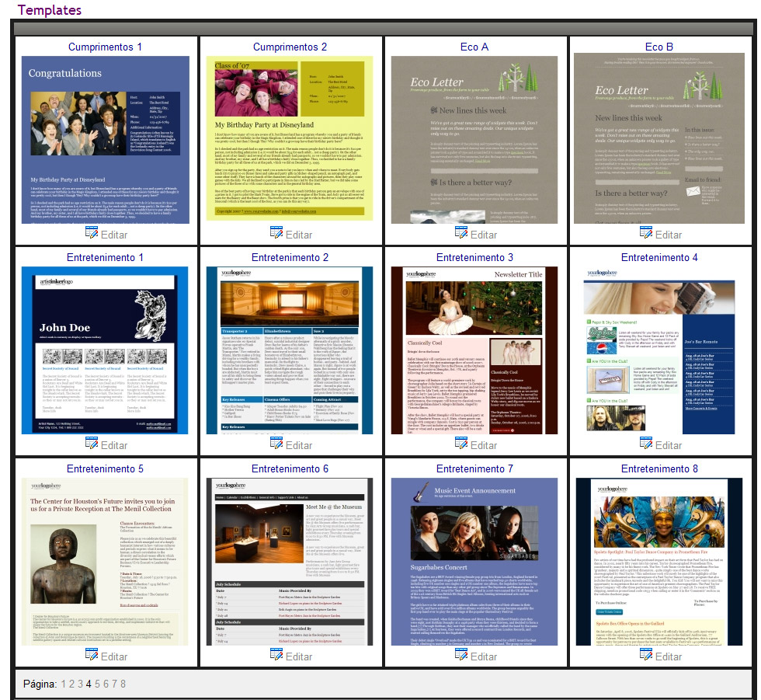Open the Entretenimento 2 title link
761x700 pixels.
tap(290, 257)
